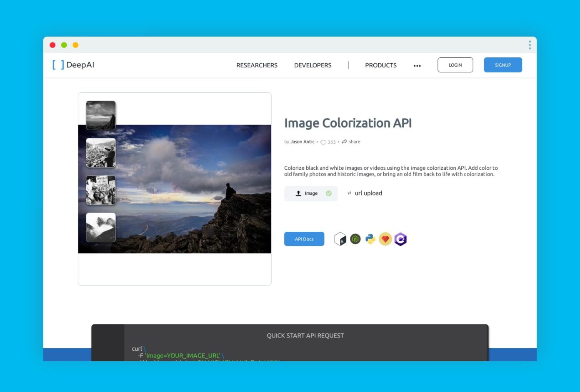Image resolution: width=580 pixels, height=392 pixels.
Task: Switch to url upload input mode
Action: tap(368, 193)
